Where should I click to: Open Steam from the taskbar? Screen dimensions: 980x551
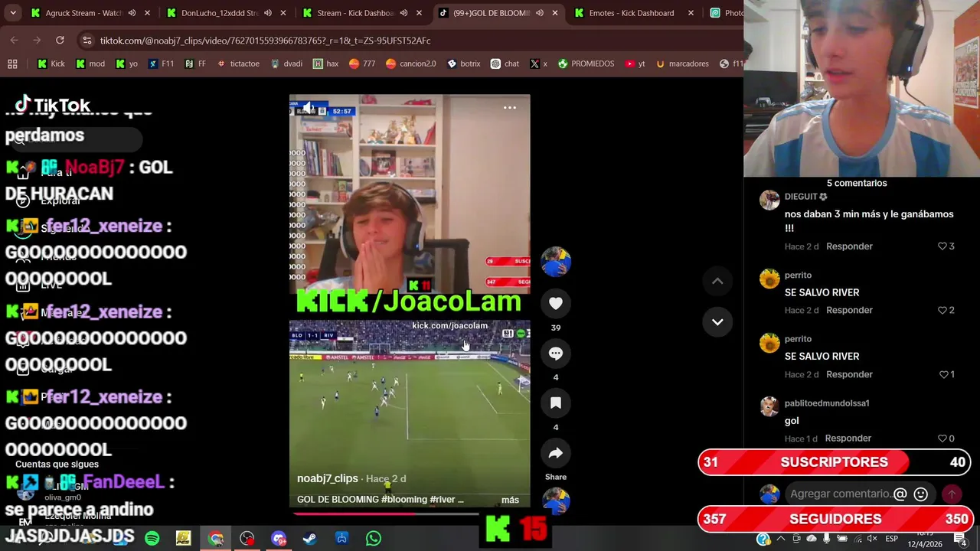pos(310,538)
